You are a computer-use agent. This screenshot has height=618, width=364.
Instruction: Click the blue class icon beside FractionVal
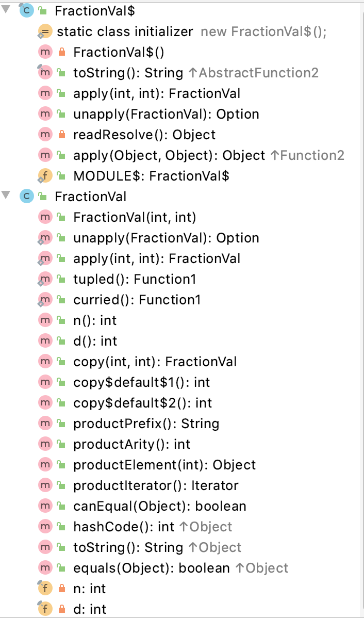[x=26, y=196]
